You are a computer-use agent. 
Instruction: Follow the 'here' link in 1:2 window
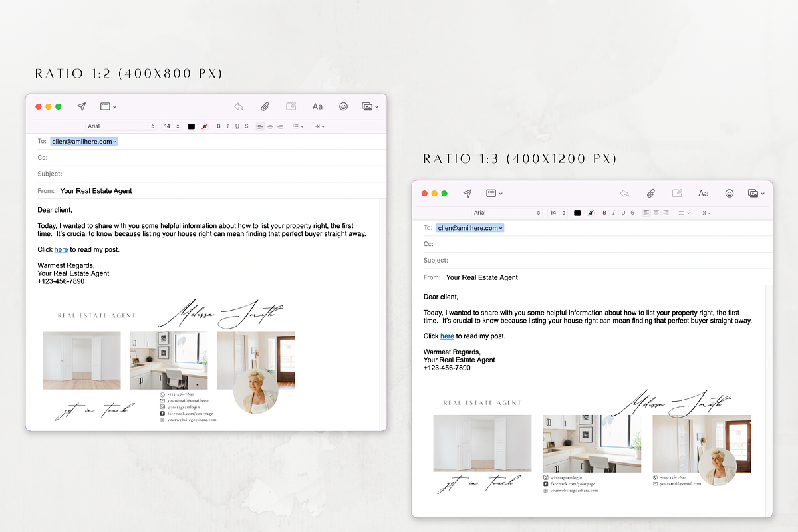click(61, 250)
